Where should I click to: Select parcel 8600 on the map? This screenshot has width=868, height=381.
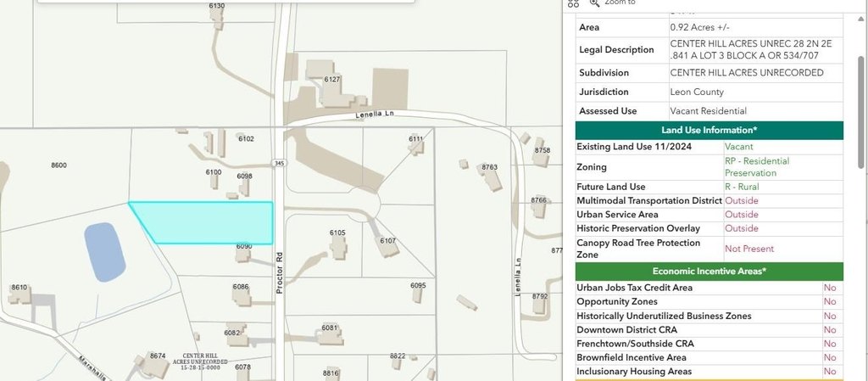(58, 165)
